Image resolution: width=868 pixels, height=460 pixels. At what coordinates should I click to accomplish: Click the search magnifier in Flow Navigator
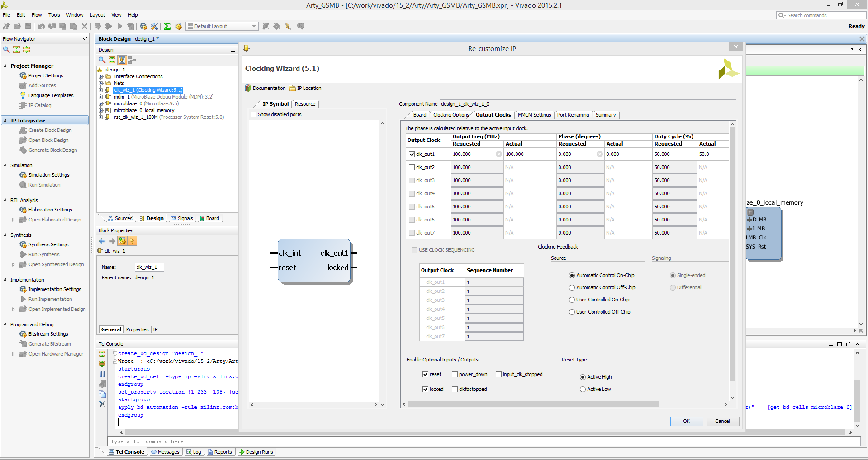pos(6,50)
